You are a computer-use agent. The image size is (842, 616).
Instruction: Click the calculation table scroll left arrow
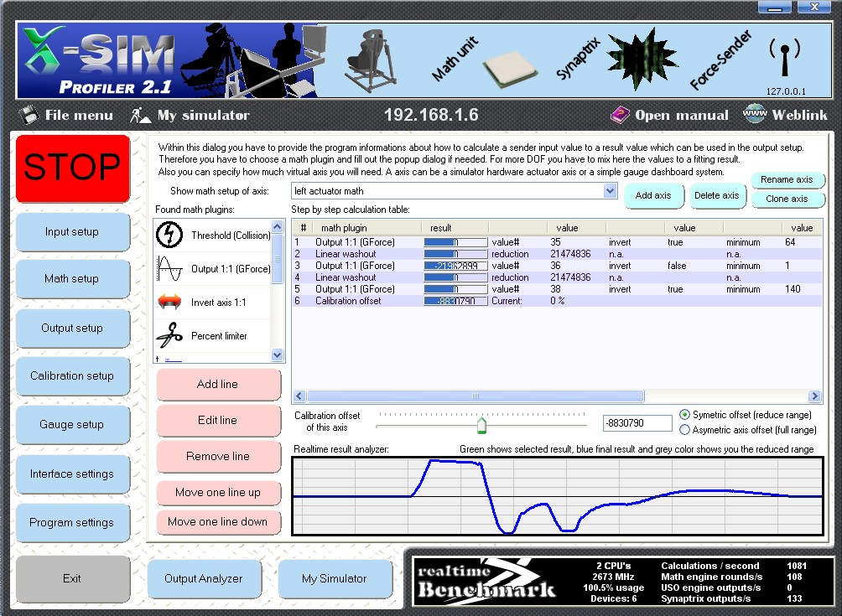[x=299, y=396]
